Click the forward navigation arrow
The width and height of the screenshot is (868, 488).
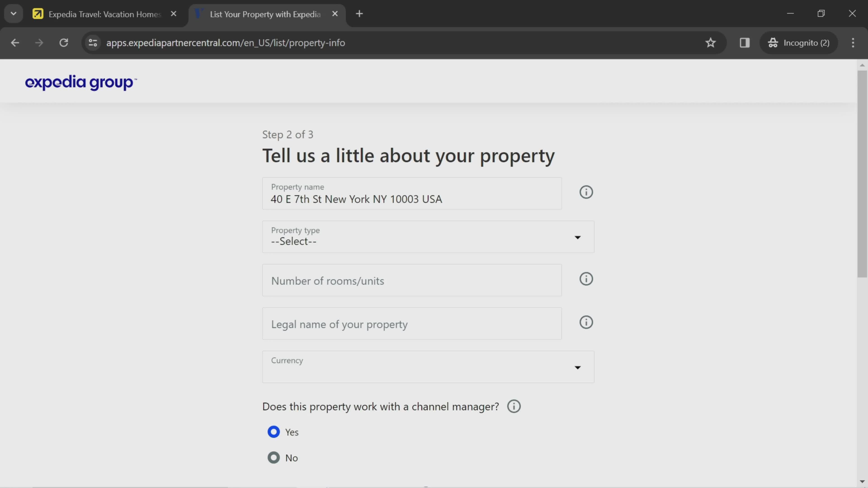click(38, 42)
